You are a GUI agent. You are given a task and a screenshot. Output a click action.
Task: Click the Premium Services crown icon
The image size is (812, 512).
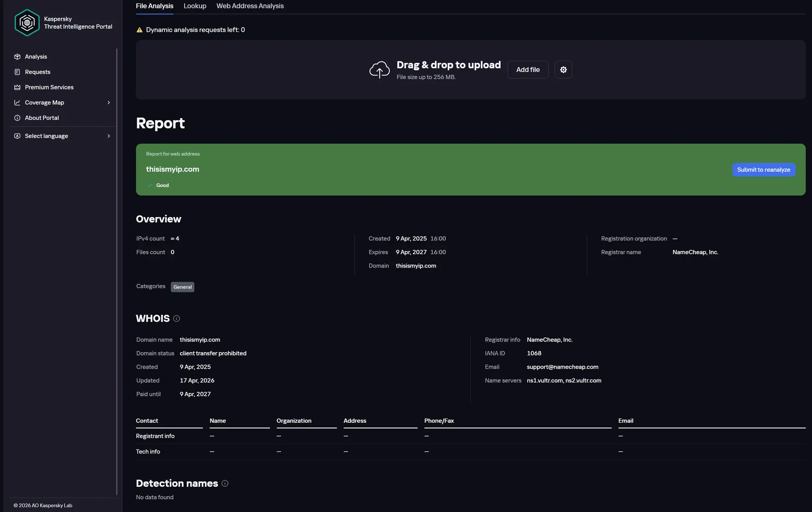[x=17, y=87]
